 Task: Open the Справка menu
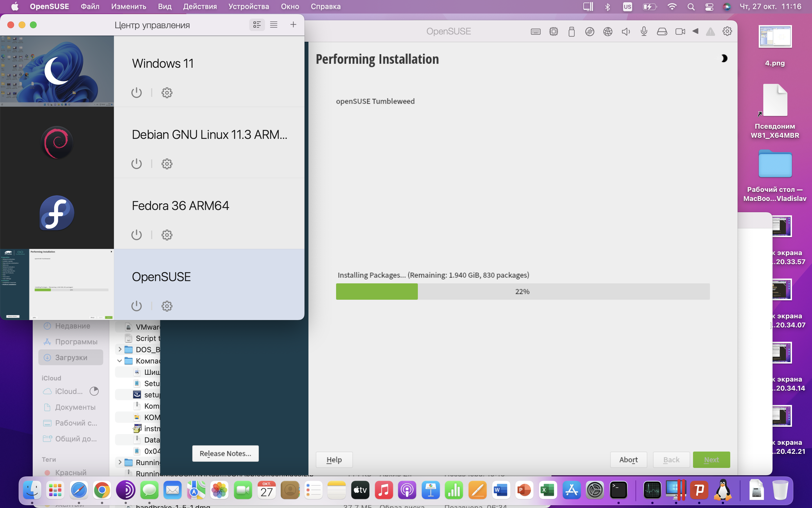coord(325,6)
